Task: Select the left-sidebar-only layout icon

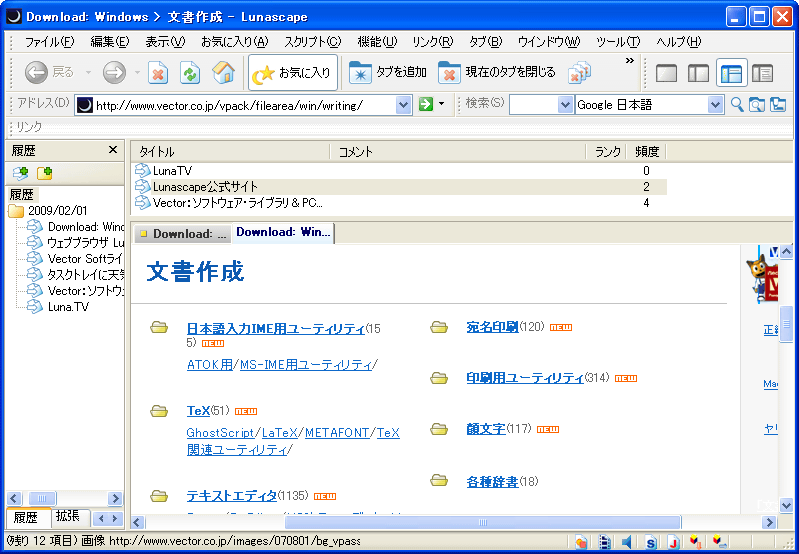Action: point(698,73)
